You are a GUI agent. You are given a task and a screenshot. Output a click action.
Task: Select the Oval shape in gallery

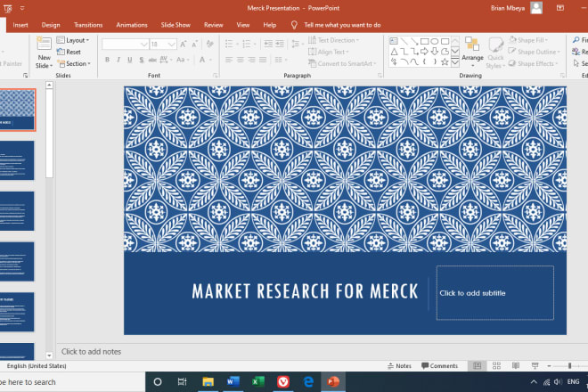tap(435, 41)
